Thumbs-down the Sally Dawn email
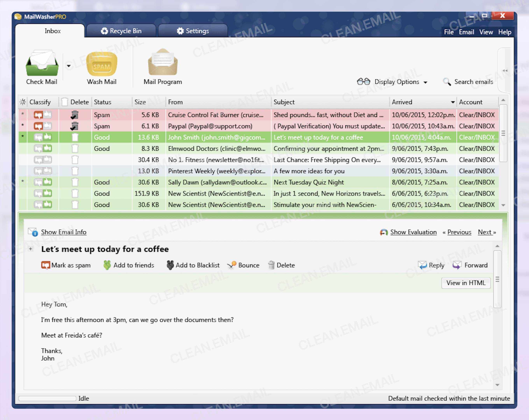The width and height of the screenshot is (529, 420). (38, 182)
